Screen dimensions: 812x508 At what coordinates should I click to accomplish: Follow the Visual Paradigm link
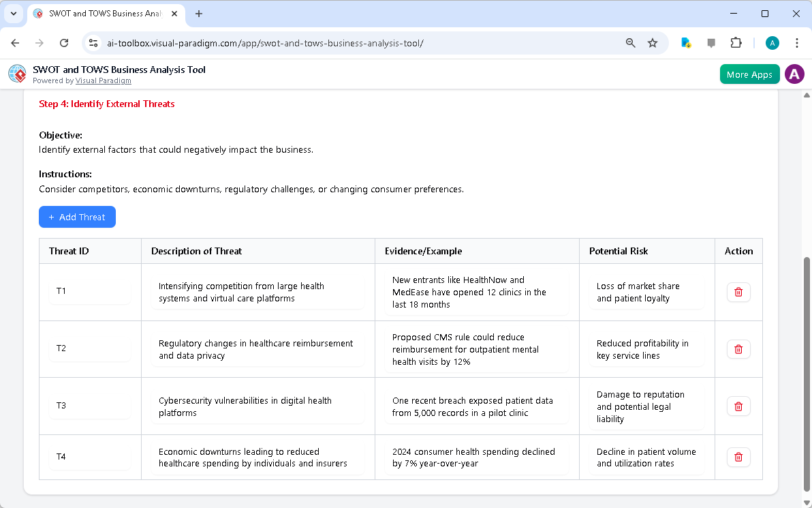pos(103,80)
